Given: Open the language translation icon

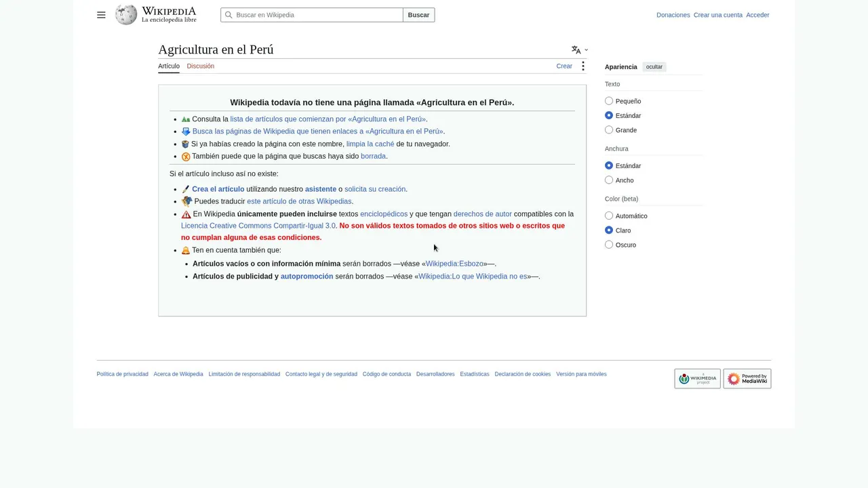Looking at the screenshot, I should point(576,49).
